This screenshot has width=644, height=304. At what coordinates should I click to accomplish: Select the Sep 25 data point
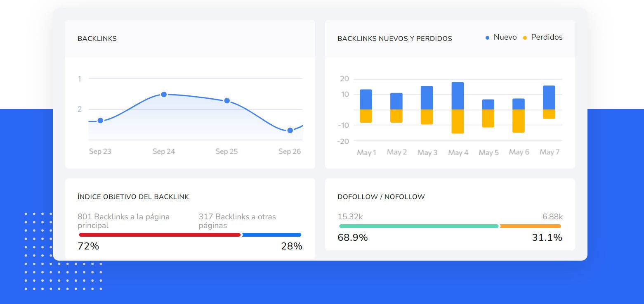227,100
